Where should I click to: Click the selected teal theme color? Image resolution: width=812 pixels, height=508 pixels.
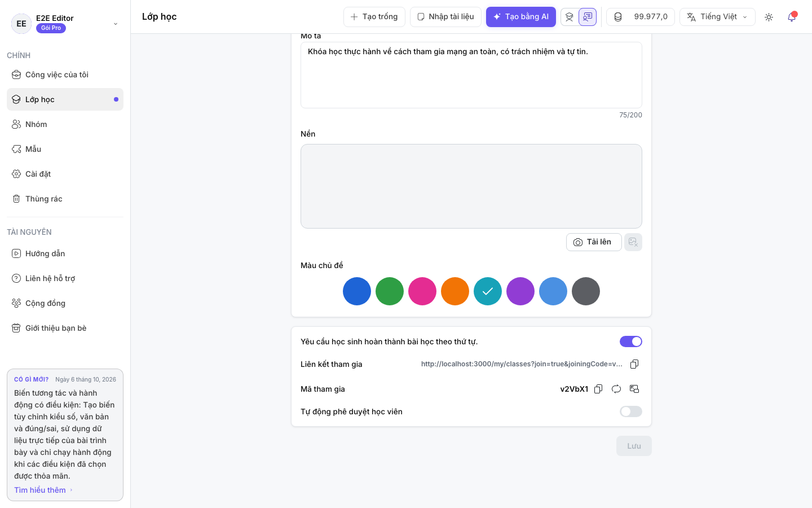pyautogui.click(x=488, y=291)
